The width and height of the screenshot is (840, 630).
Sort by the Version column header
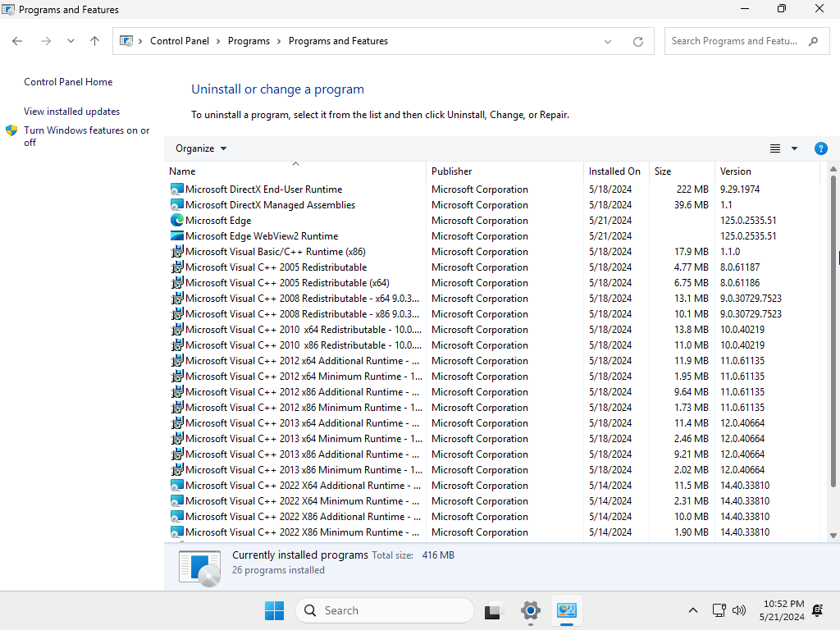click(767, 171)
